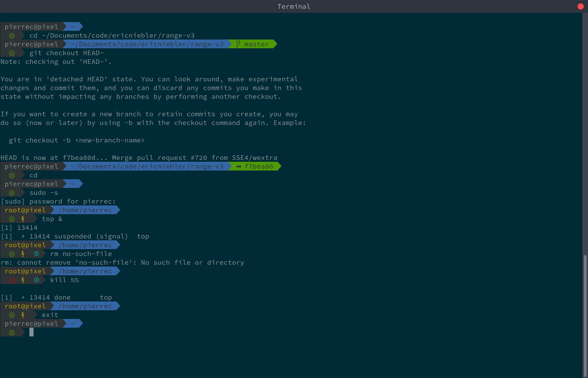Click the f7bea80 commit hash segment
Image resolution: width=588 pixels, height=378 pixels.
coord(259,166)
